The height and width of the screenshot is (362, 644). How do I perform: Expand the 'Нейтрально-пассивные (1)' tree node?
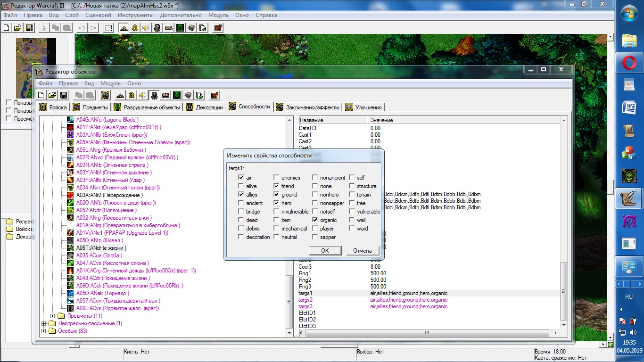pos(44,323)
